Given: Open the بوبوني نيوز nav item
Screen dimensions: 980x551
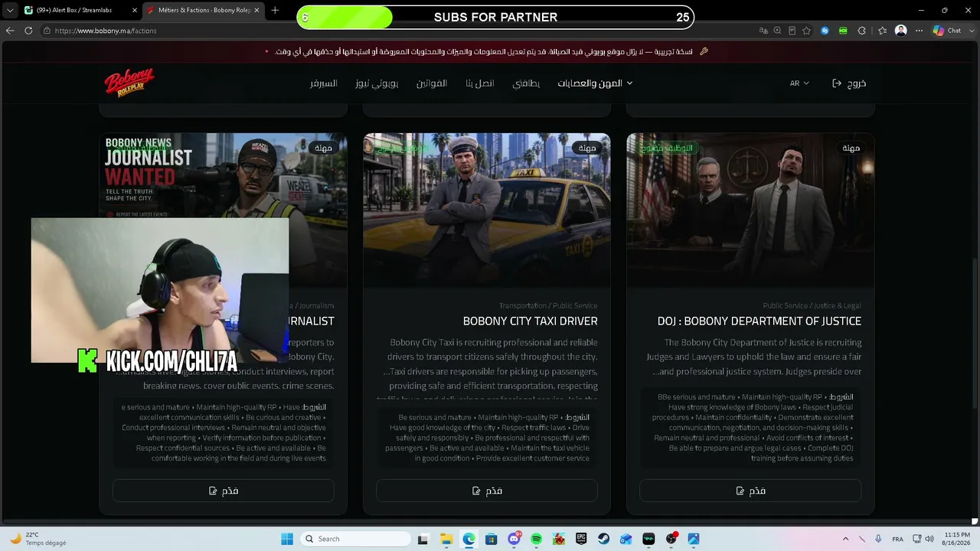Looking at the screenshot, I should point(377,83).
